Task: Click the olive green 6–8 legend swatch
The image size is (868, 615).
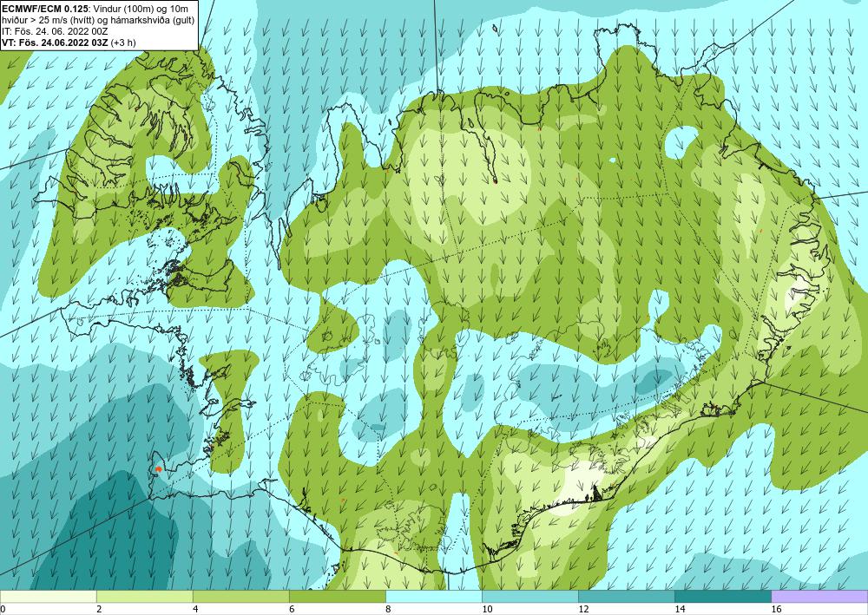Action: pyautogui.click(x=337, y=596)
